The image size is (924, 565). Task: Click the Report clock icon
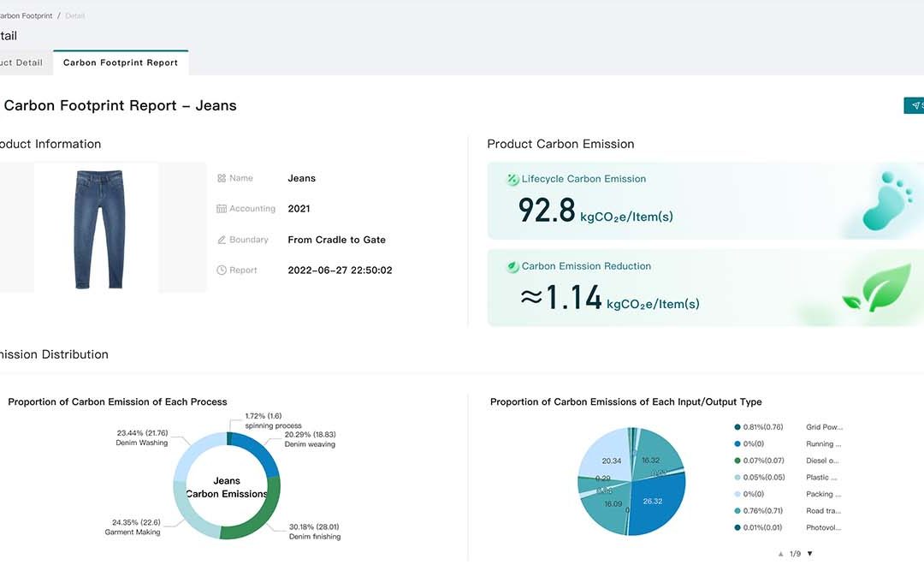click(222, 271)
